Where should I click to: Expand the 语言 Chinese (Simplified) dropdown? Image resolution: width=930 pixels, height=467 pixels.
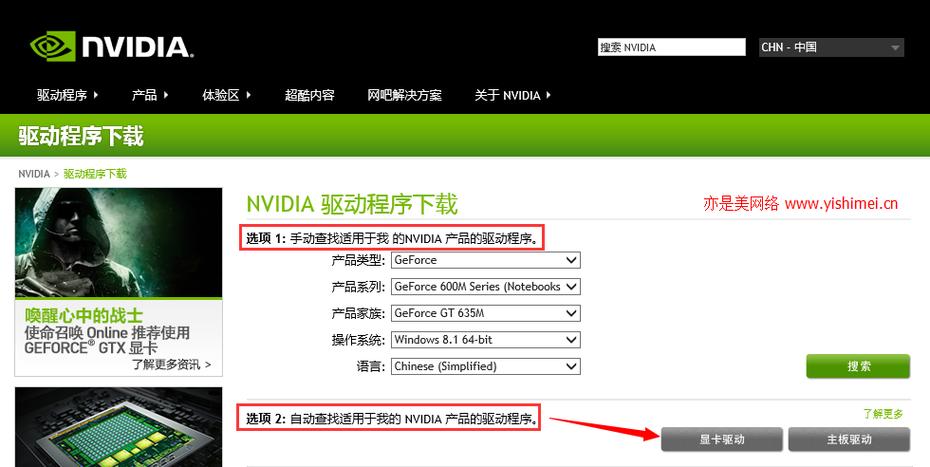[x=485, y=366]
